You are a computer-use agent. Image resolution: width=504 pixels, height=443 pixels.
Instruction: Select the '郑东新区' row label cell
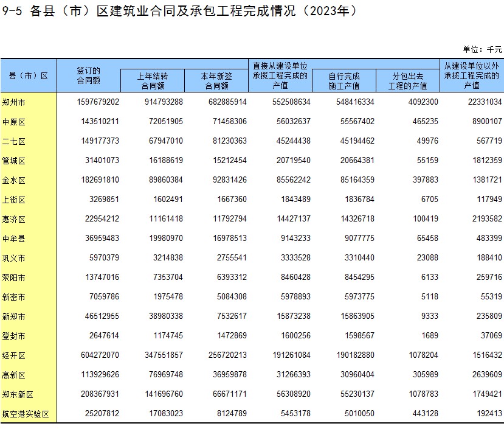pos(18,394)
